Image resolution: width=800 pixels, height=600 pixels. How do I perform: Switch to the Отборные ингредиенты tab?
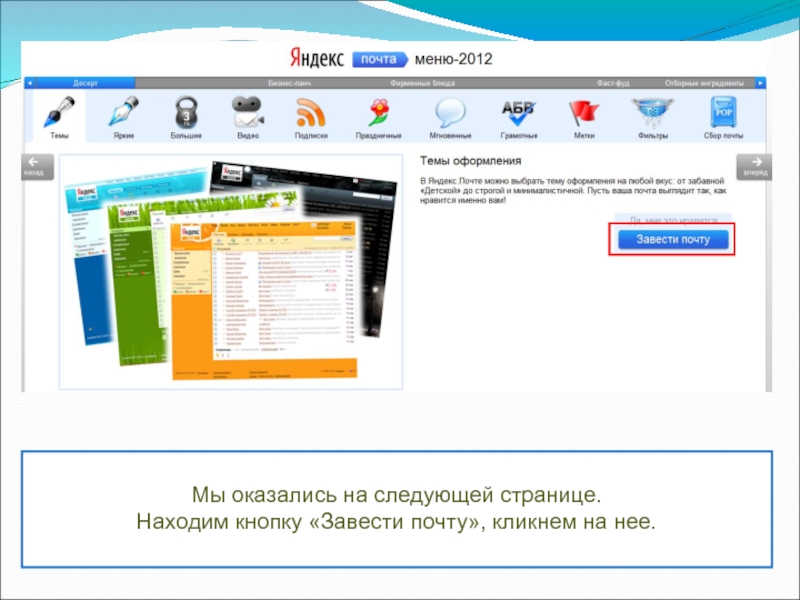pos(704,83)
